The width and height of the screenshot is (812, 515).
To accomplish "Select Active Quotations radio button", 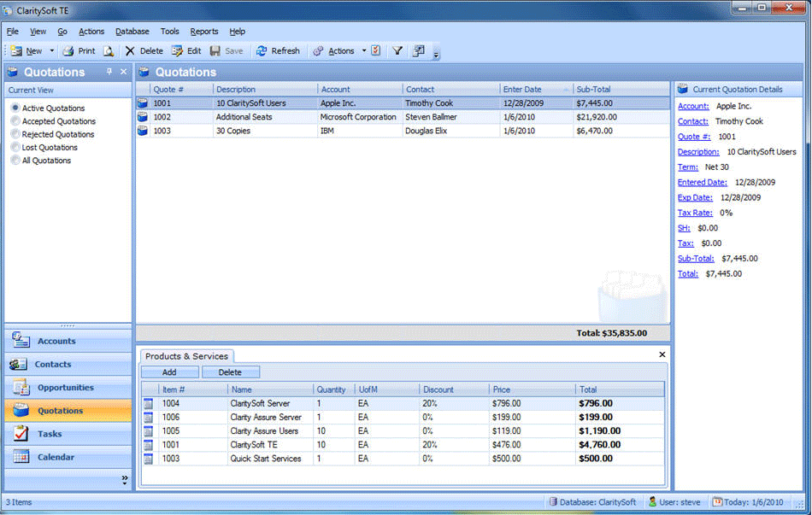I will [x=15, y=108].
